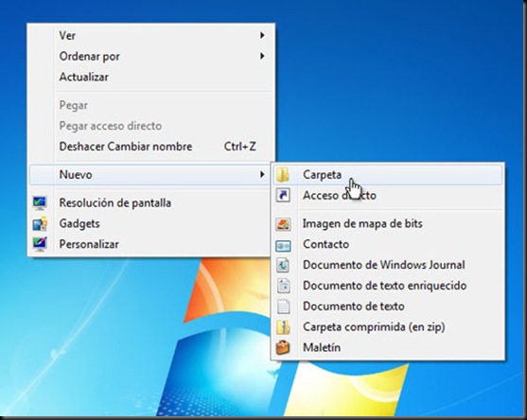Open Resolución de pantalla

150,203
